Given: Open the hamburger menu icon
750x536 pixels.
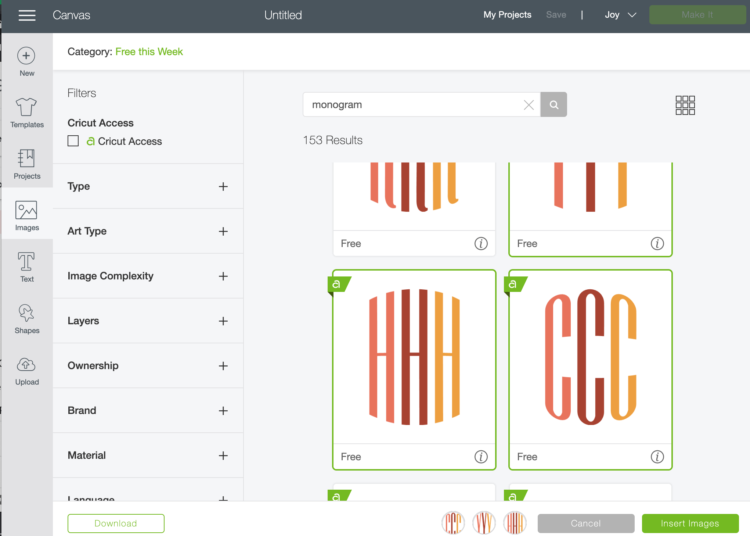Looking at the screenshot, I should click(27, 15).
